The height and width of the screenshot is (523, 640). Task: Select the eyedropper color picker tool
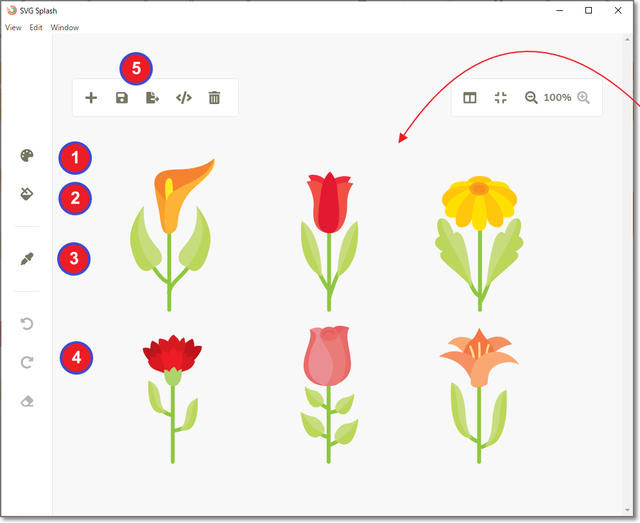tap(27, 259)
